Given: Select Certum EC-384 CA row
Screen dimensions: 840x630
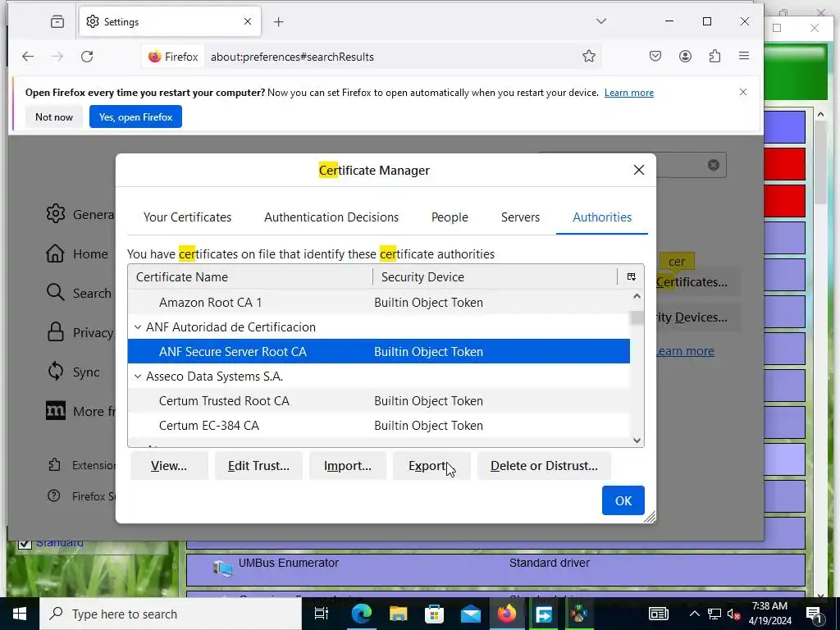Looking at the screenshot, I should 379,426.
